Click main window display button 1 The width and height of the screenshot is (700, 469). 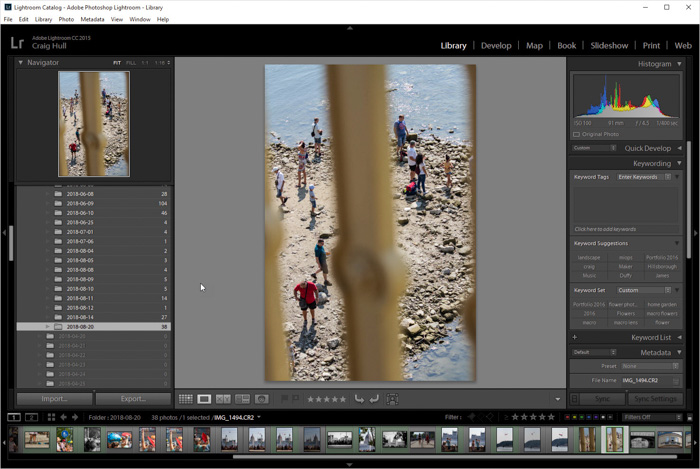[14, 417]
